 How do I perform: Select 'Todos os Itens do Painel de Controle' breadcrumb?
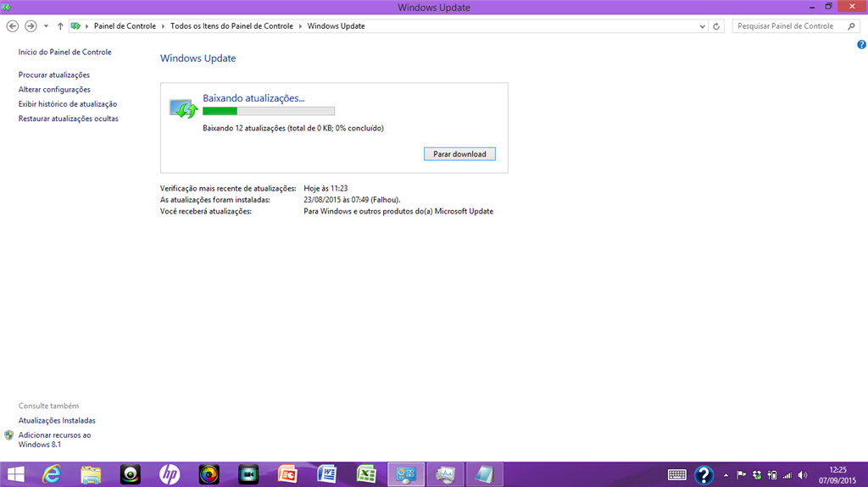(x=231, y=26)
